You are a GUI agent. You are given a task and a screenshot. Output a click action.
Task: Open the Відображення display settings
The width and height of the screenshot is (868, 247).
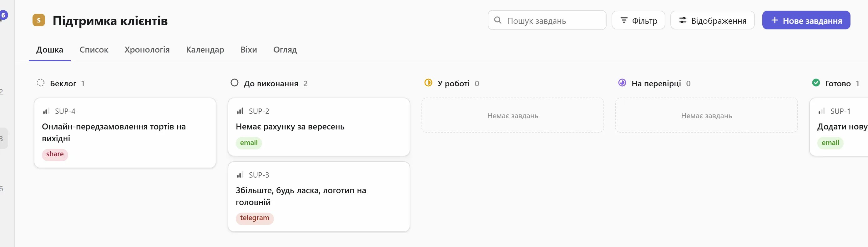point(712,20)
